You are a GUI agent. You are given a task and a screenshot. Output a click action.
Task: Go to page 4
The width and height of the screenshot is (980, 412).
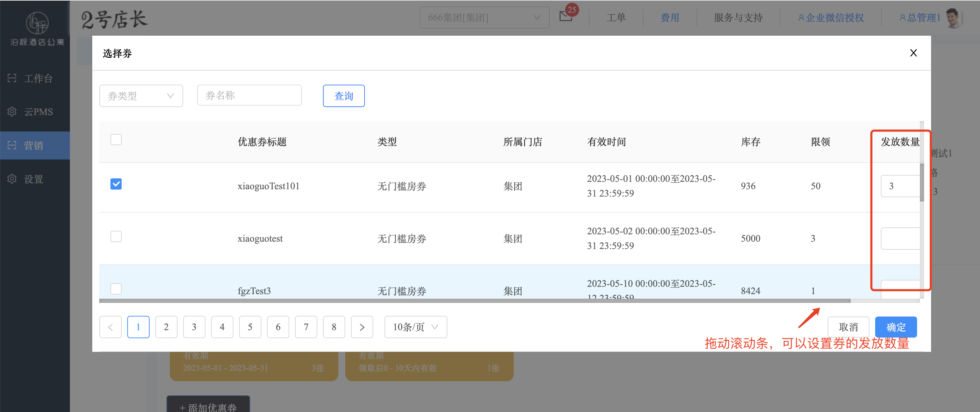point(222,327)
